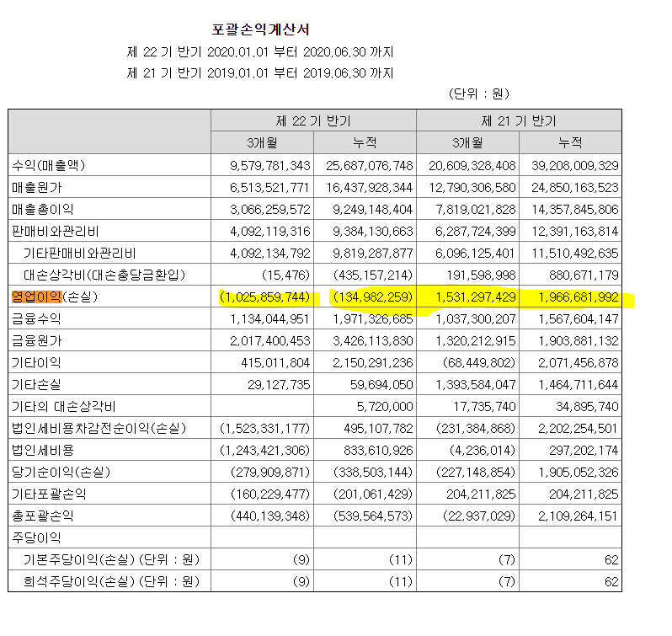Select the value 20,609,328,408
This screenshot has height=636, width=672.
(x=472, y=165)
